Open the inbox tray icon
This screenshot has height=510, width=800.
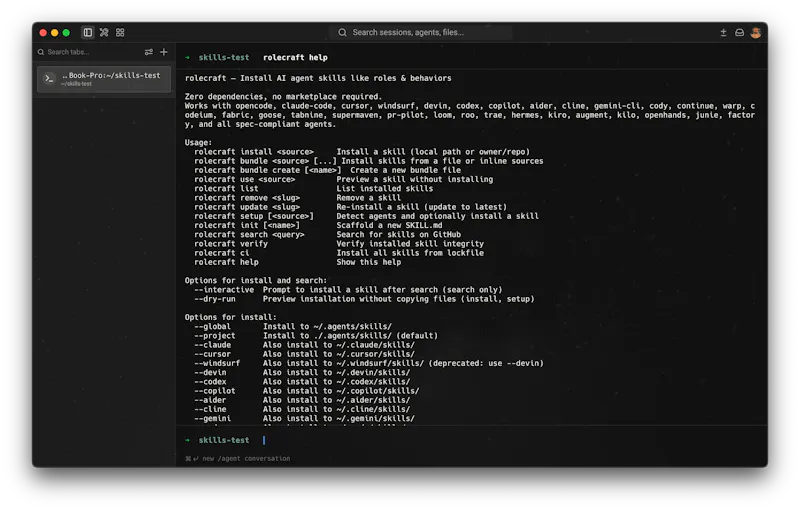[x=739, y=32]
